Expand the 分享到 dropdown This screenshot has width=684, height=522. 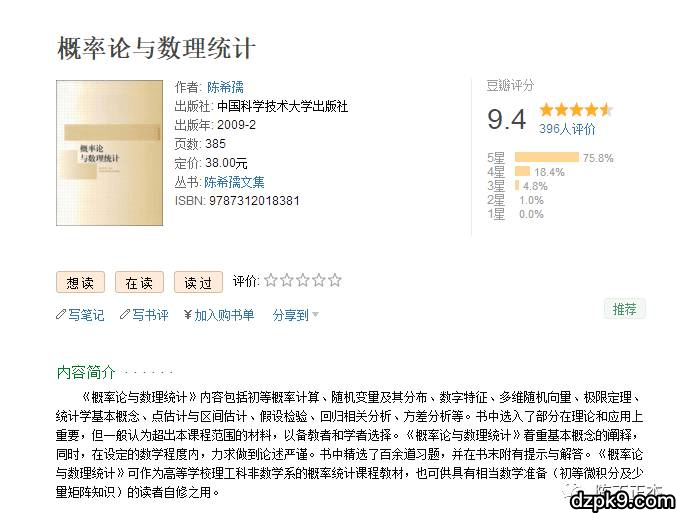pos(295,315)
